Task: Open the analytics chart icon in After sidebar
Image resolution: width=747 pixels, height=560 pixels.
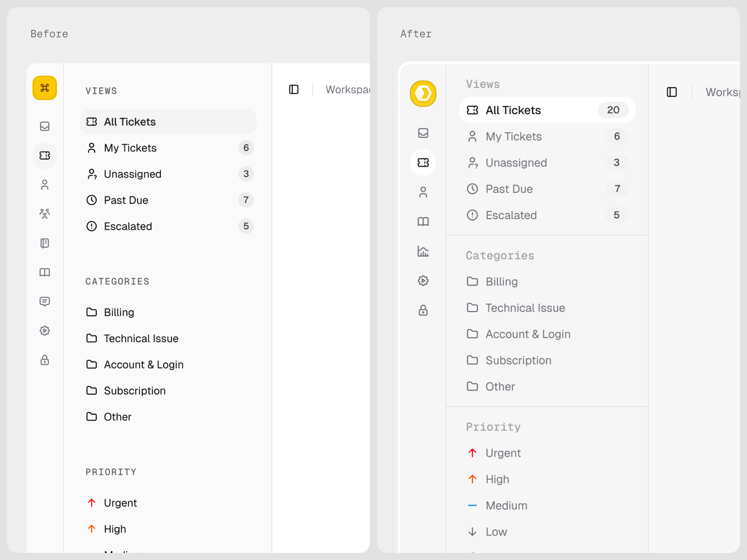Action: [423, 251]
